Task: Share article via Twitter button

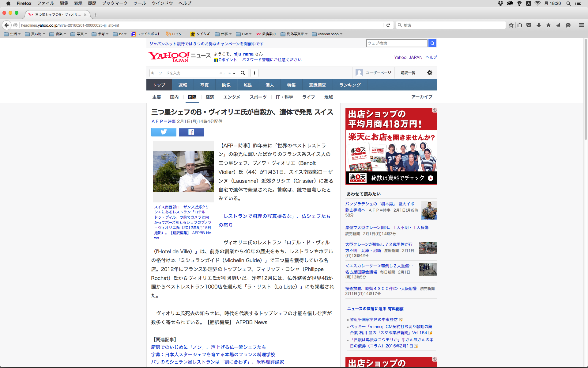Action: point(164,132)
